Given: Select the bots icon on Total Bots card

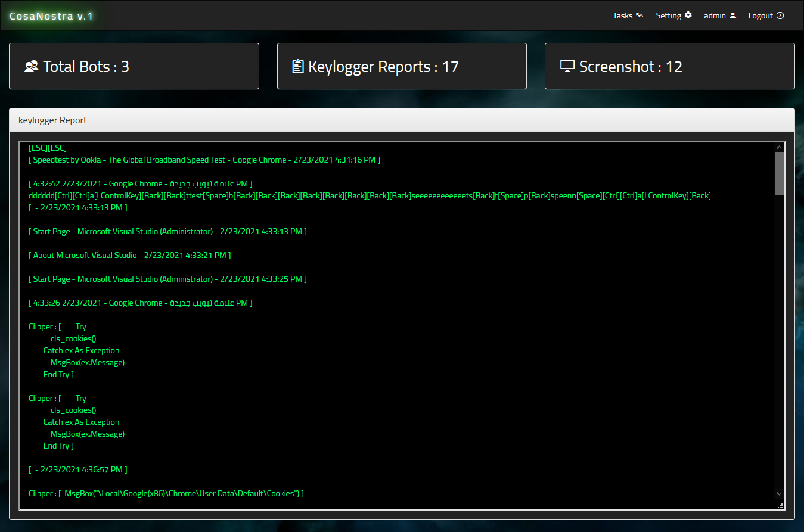Looking at the screenshot, I should 30,66.
